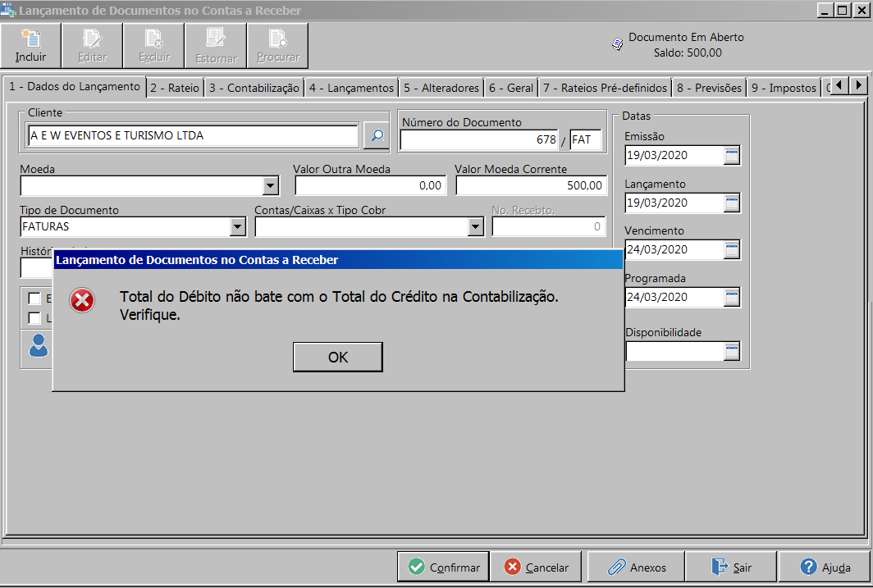Click the Cancelar button
Image resolution: width=873 pixels, height=588 pixels.
coord(536,567)
